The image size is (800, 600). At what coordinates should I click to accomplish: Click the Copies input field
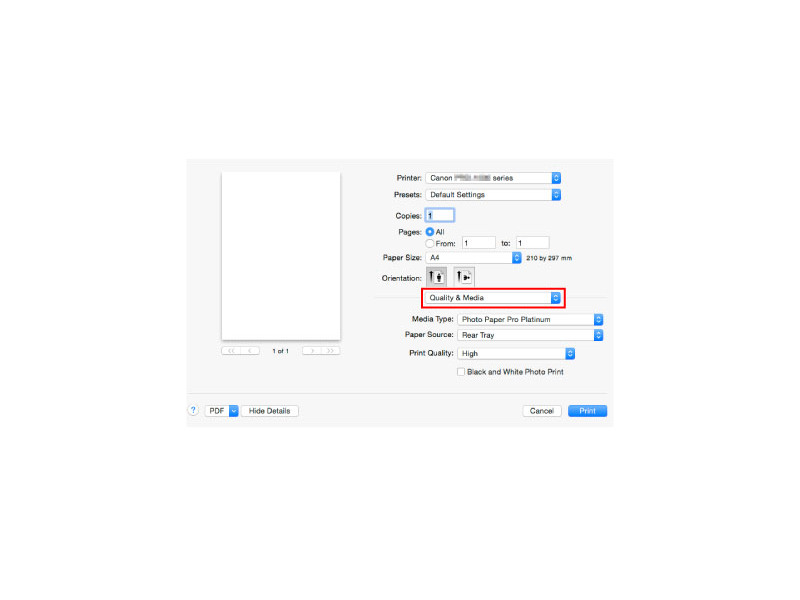[x=440, y=215]
